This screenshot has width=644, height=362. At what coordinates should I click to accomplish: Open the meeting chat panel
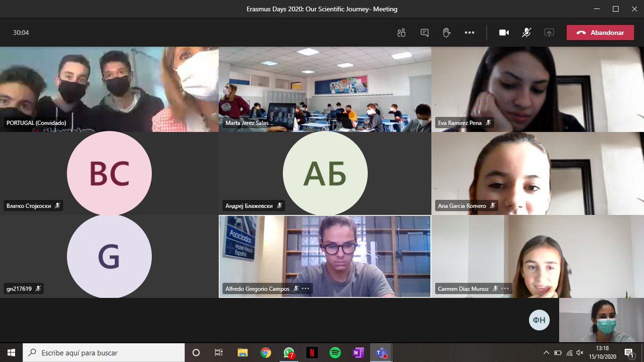pyautogui.click(x=424, y=33)
